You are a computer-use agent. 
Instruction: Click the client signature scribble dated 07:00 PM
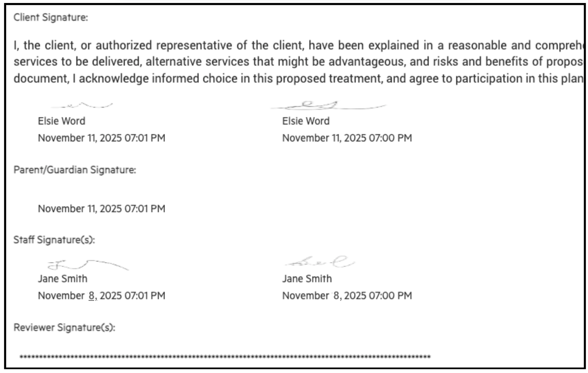point(328,106)
